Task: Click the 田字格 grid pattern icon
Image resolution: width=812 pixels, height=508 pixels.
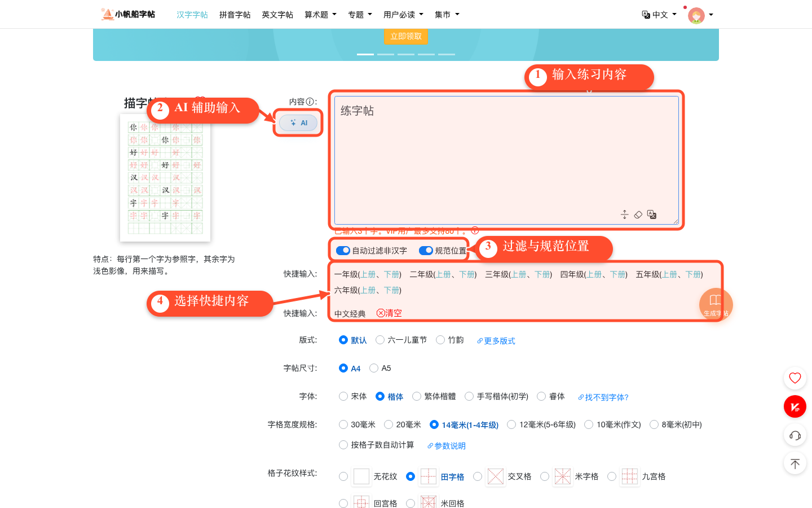Action: [x=428, y=476]
